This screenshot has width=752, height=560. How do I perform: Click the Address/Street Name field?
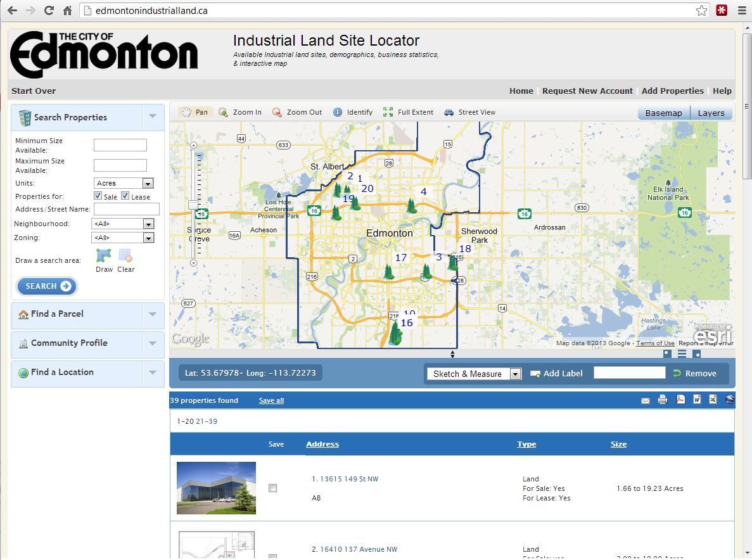pyautogui.click(x=127, y=209)
